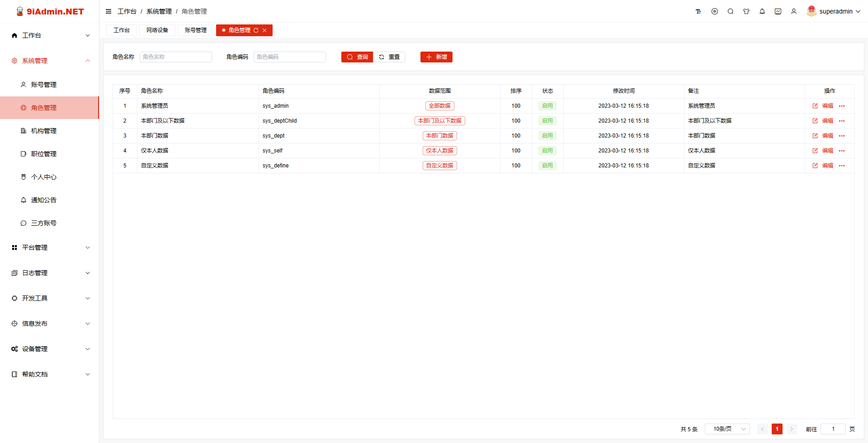Click the font size (Tt) icon
868x443 pixels.
pos(698,11)
